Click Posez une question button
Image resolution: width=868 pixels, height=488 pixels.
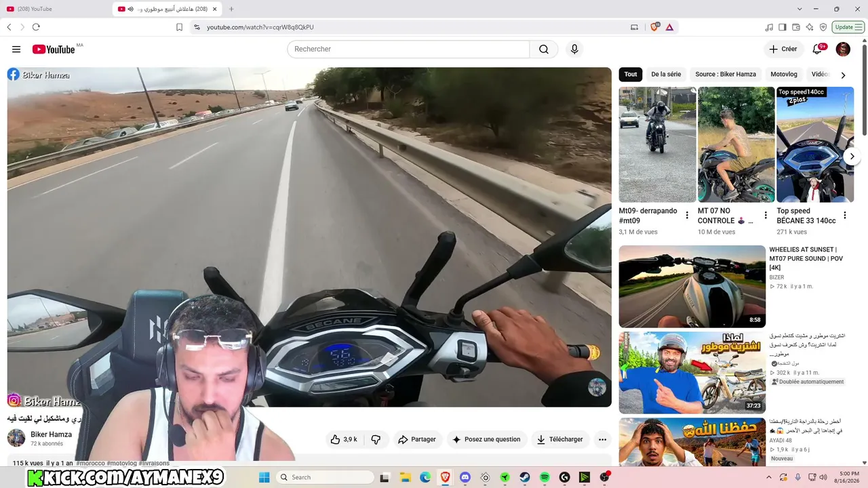[486, 439]
